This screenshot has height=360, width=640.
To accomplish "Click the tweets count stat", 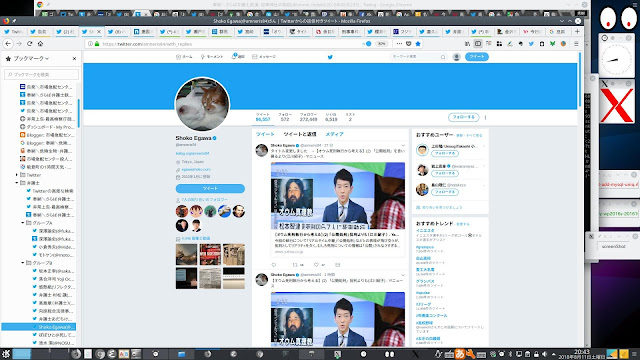I will [x=263, y=117].
